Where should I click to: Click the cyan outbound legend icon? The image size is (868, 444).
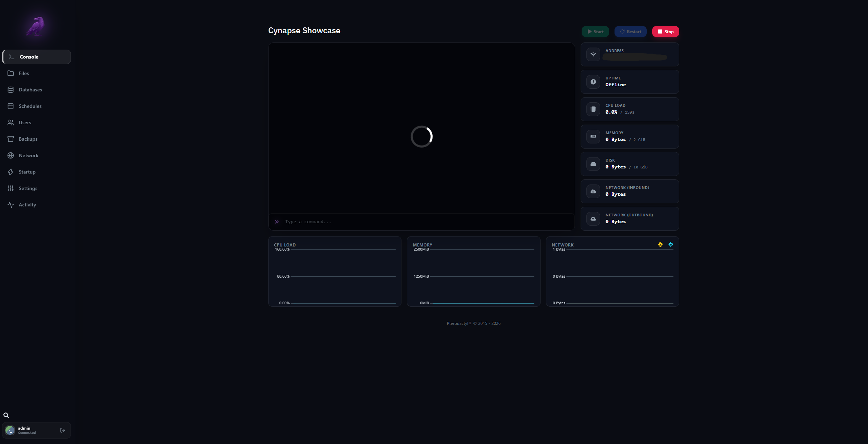click(671, 245)
